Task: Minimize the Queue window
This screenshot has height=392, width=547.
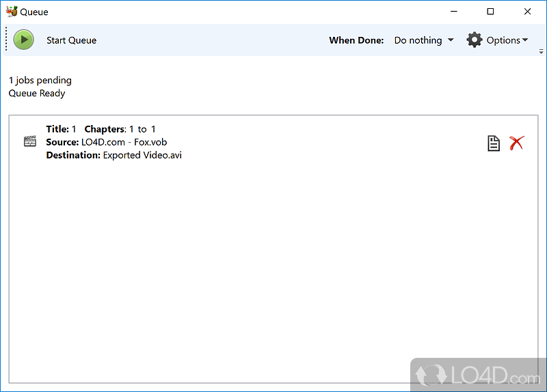Action: 454,12
